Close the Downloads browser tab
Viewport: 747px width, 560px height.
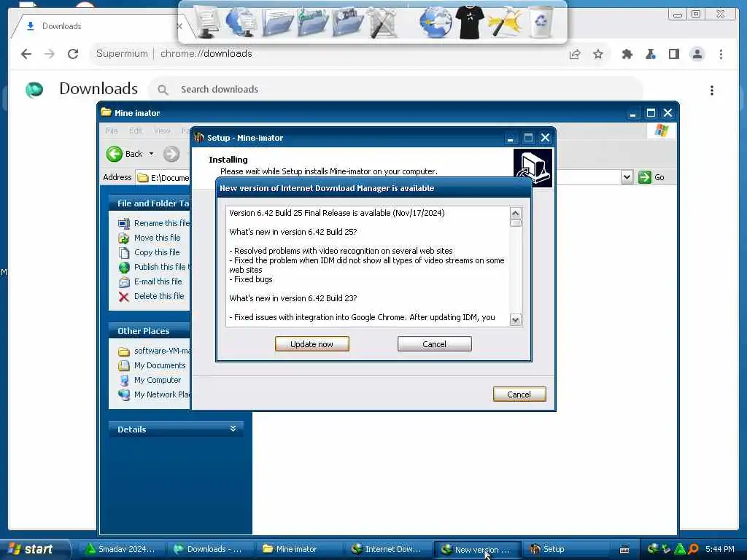click(179, 26)
